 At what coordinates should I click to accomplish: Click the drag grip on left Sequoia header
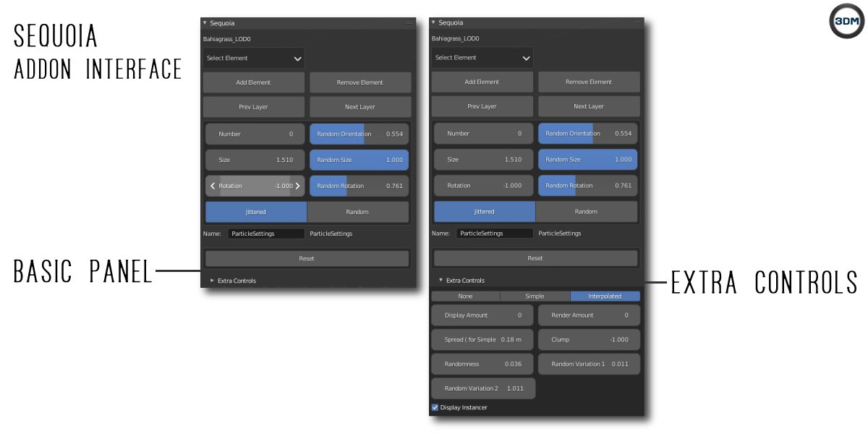click(409, 23)
